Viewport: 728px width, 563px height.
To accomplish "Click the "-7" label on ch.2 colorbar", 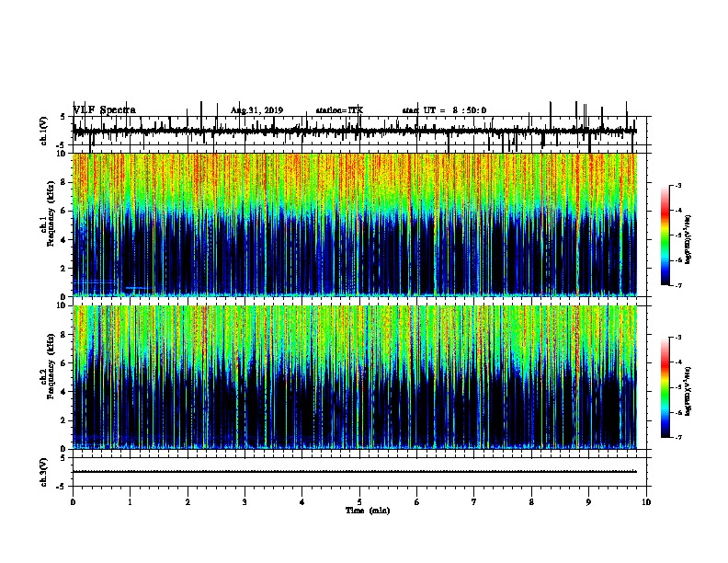I will tap(677, 438).
